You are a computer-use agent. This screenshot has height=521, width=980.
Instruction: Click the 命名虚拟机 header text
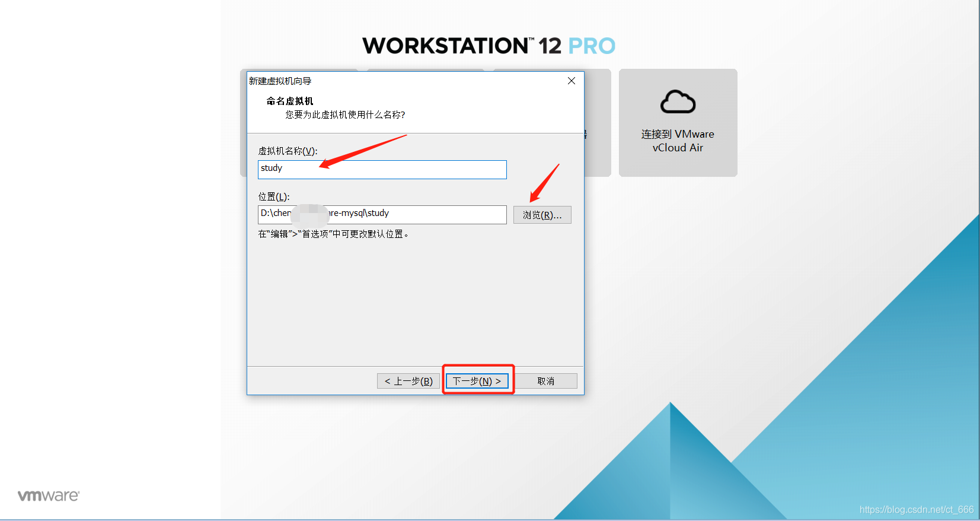pos(290,101)
